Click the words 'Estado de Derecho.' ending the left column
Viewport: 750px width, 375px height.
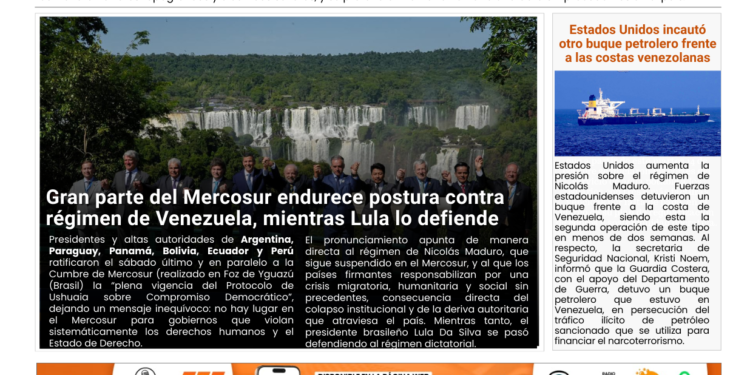tap(95, 343)
